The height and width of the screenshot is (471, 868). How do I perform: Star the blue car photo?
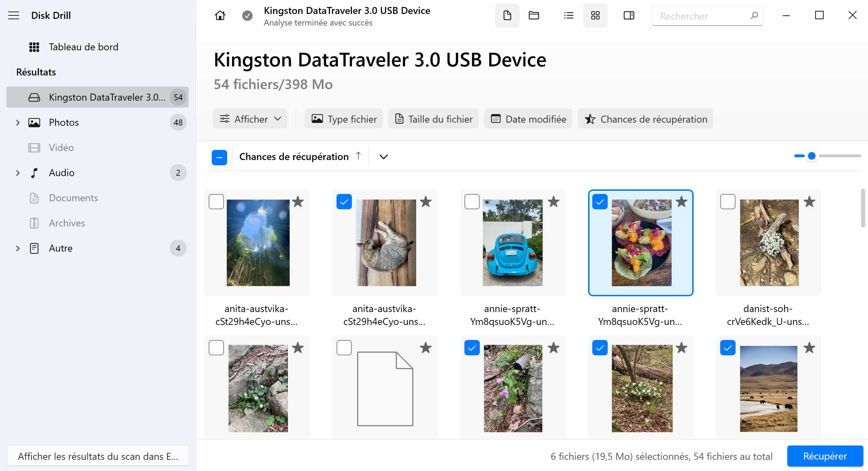point(554,202)
